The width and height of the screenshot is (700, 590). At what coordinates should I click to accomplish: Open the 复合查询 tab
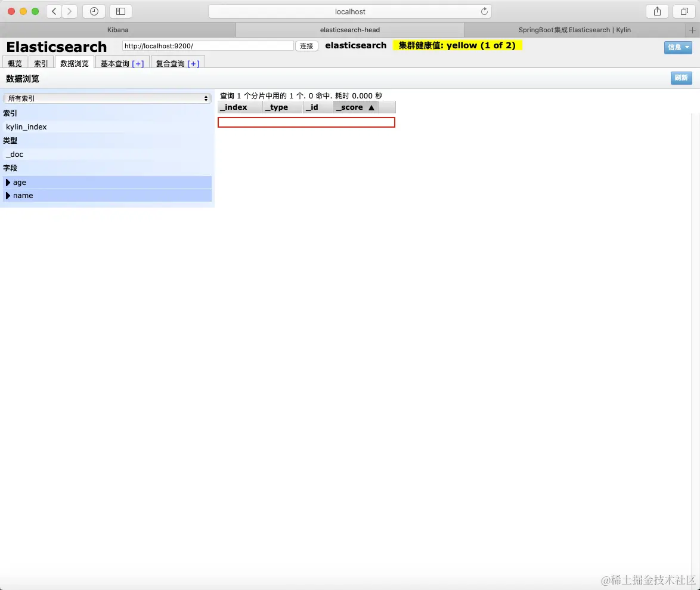coord(177,63)
